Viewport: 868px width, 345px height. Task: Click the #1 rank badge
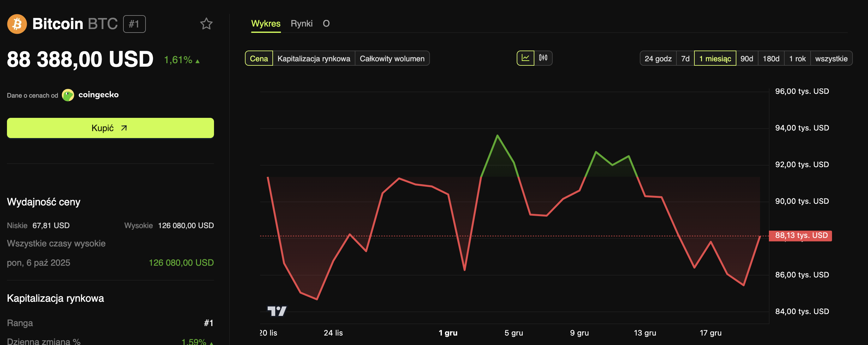[134, 24]
